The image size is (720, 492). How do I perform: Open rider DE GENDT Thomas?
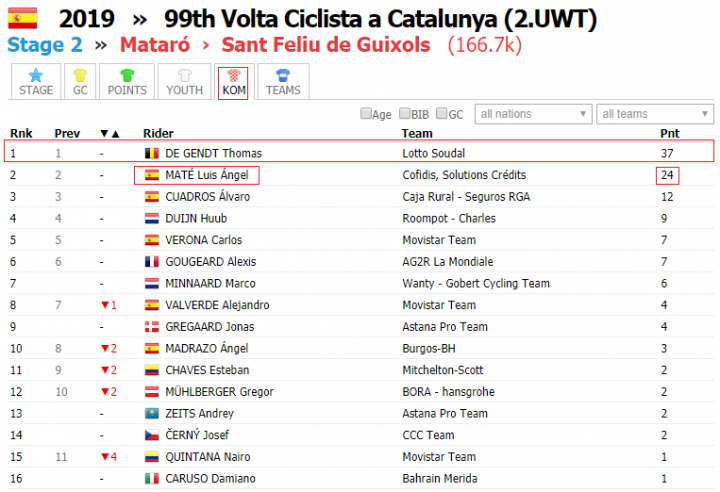(213, 153)
